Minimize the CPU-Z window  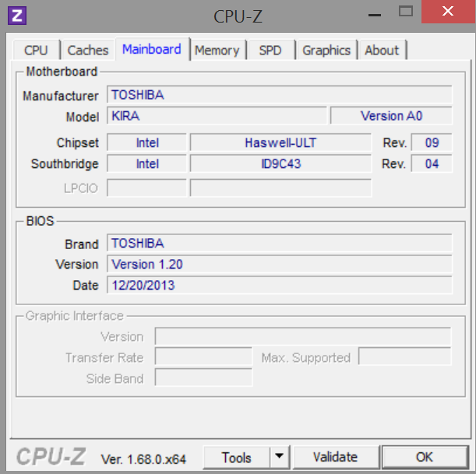[x=375, y=15]
